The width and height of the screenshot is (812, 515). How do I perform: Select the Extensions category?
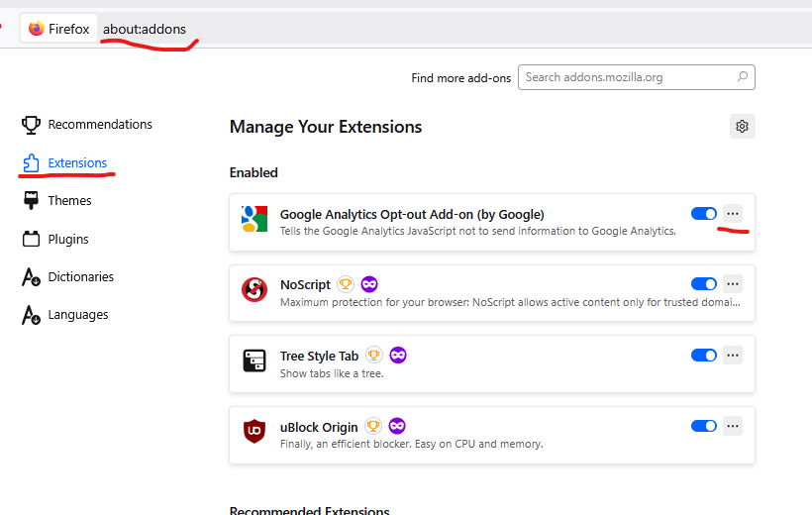pos(64,162)
